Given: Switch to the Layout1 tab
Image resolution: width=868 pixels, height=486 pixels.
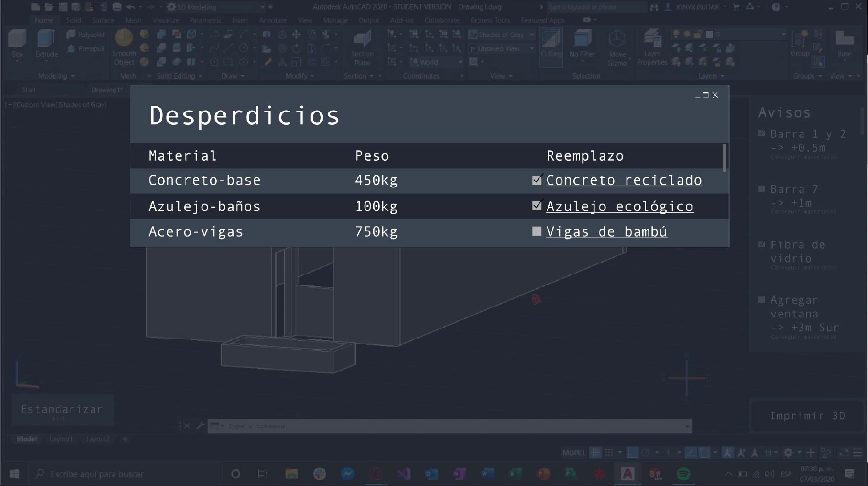Looking at the screenshot, I should (61, 439).
